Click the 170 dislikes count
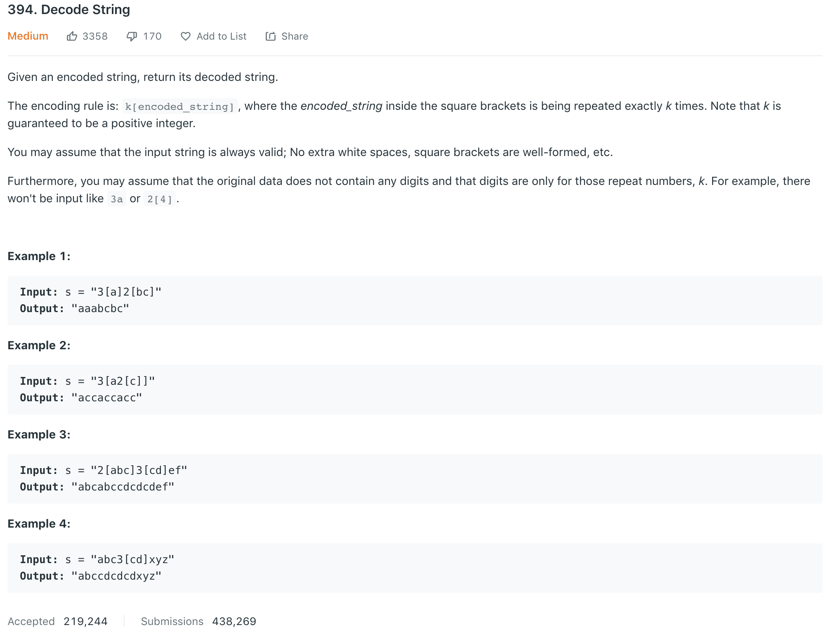Screen dimensions: 840x630 152,36
